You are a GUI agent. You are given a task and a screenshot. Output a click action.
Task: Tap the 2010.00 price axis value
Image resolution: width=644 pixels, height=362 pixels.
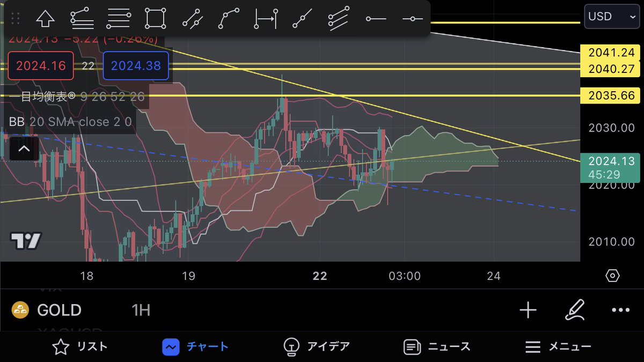pos(611,241)
